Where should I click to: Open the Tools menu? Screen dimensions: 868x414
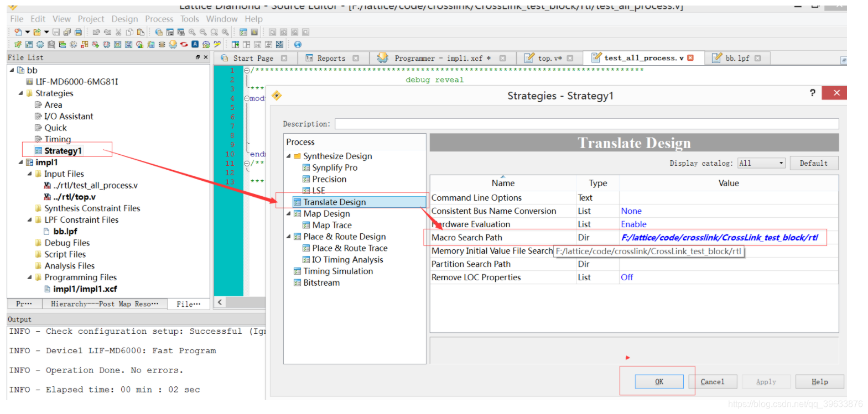189,19
